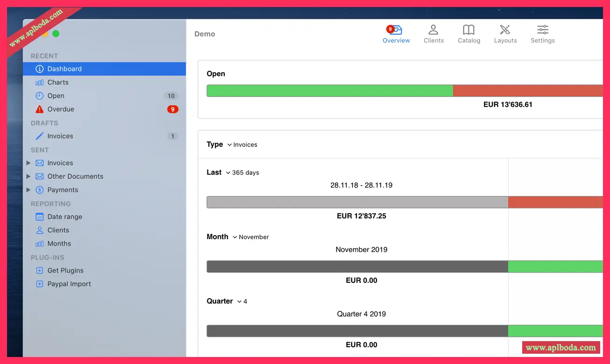Open the Overview inbox icon
Viewport: 610px width, 364px height.
coord(396,30)
